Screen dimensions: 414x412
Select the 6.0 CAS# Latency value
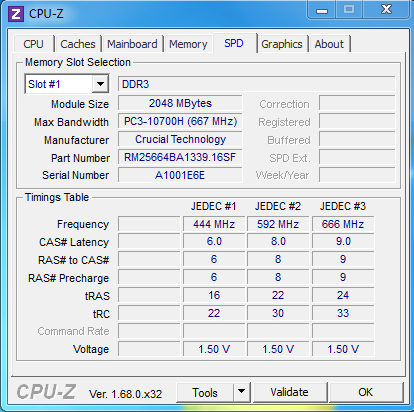214,241
